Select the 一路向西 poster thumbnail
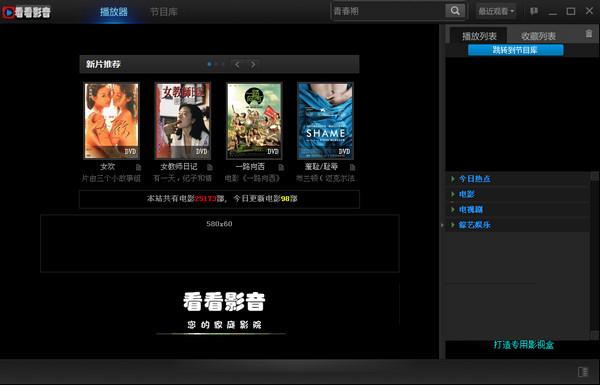 tap(254, 121)
